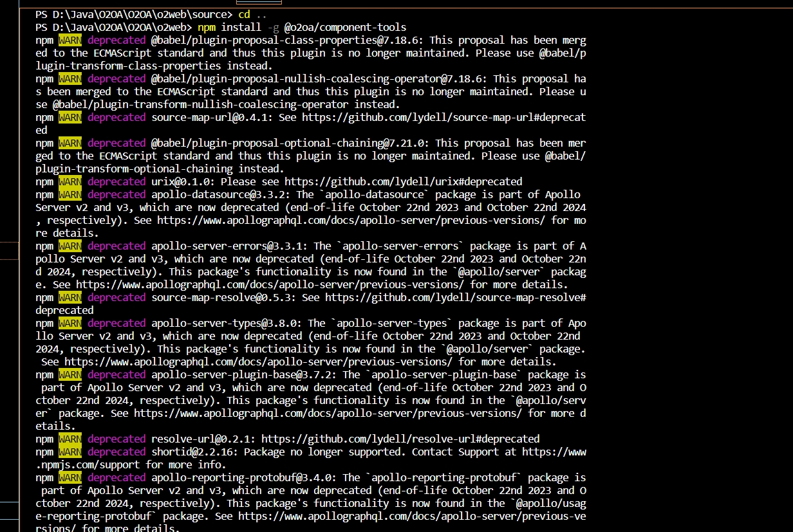Click the prompt path ending in 'o2web\source>'

pyautogui.click(x=134, y=14)
